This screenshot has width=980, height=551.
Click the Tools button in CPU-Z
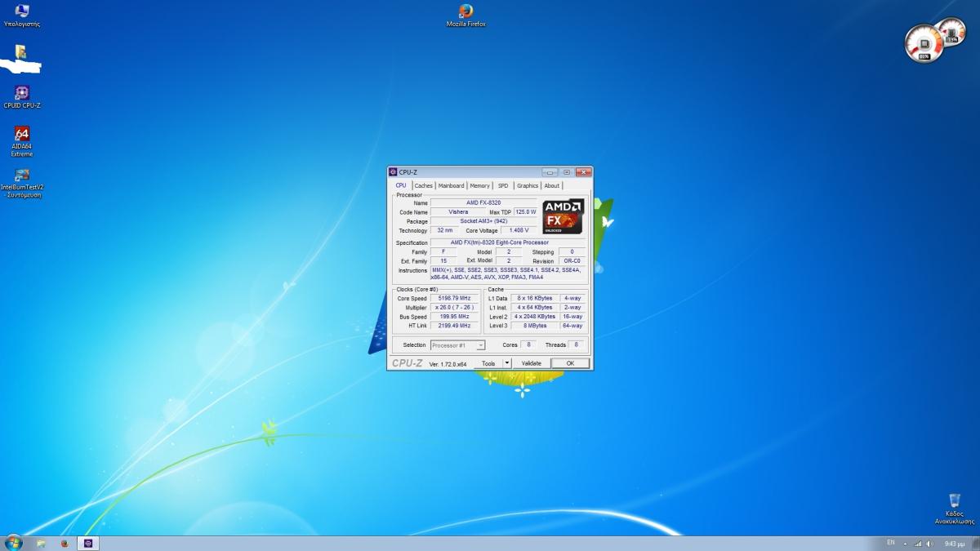488,363
